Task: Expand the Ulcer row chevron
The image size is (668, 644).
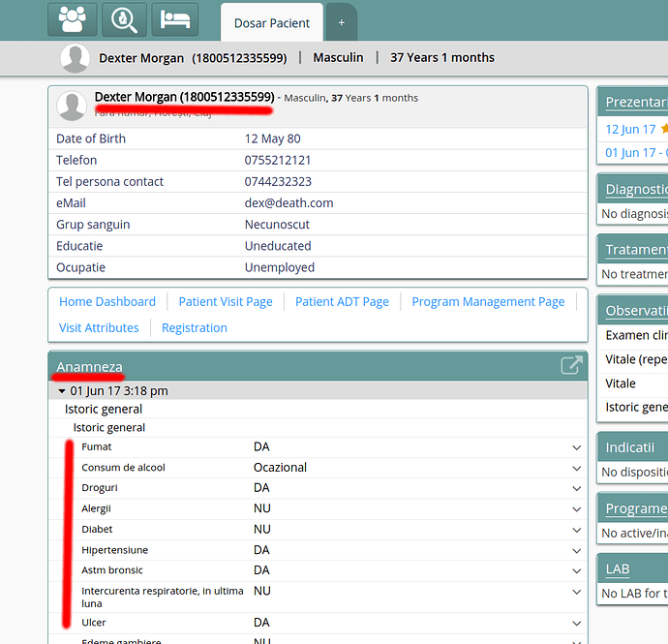Action: (x=576, y=623)
